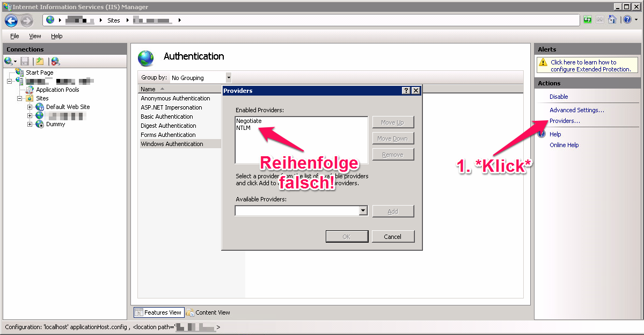
Task: Select the Forms Authentication row
Action: click(168, 135)
